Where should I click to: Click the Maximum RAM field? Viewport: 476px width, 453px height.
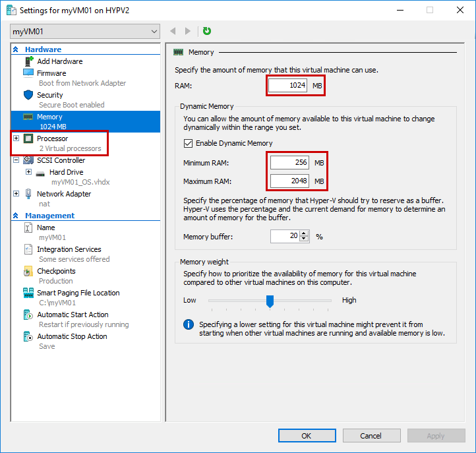(x=290, y=181)
